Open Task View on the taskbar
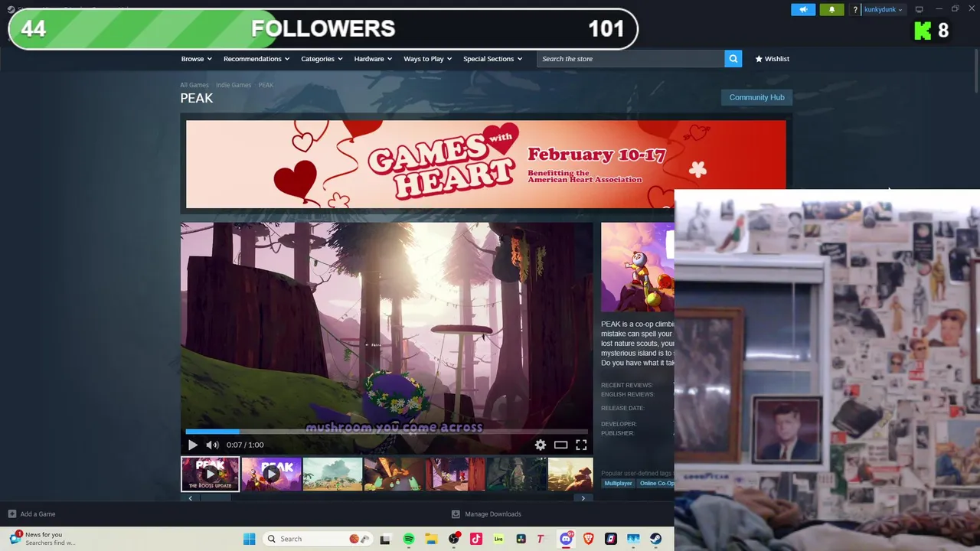 [x=385, y=539]
